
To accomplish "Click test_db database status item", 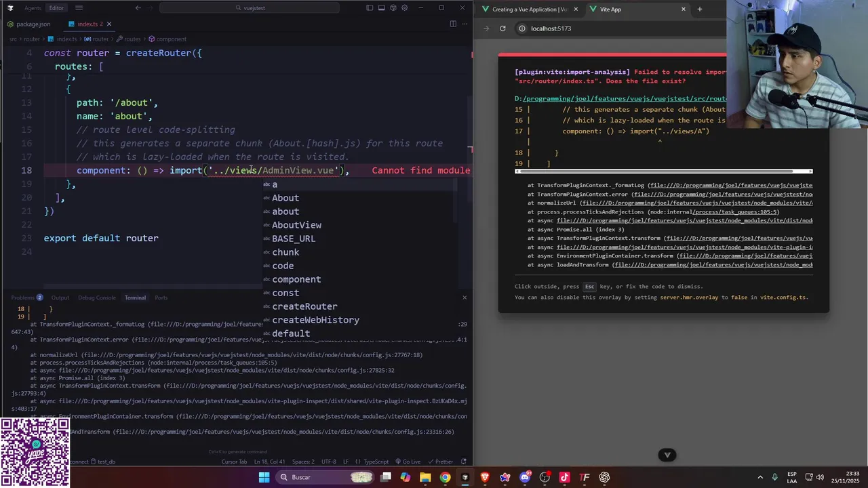I will tap(102, 462).
